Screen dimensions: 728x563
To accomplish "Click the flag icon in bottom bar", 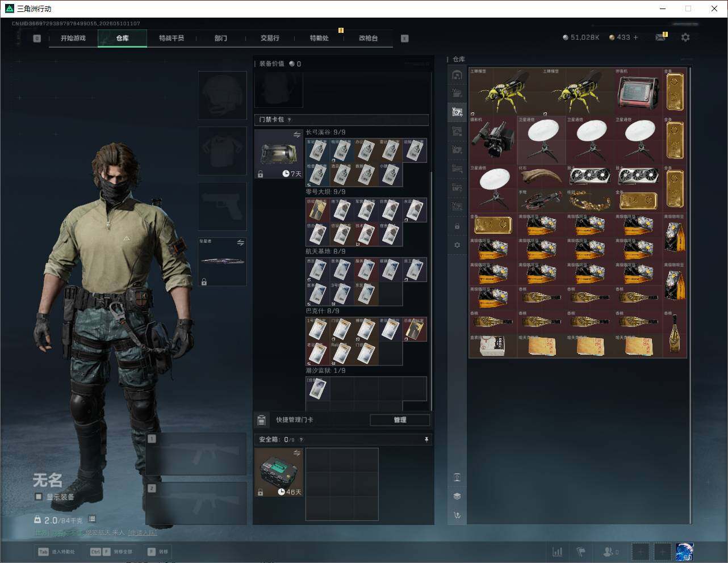I will (x=581, y=552).
